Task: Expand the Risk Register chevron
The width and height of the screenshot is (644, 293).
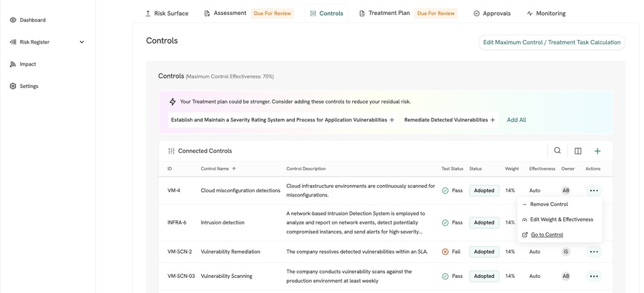Action: [x=82, y=42]
